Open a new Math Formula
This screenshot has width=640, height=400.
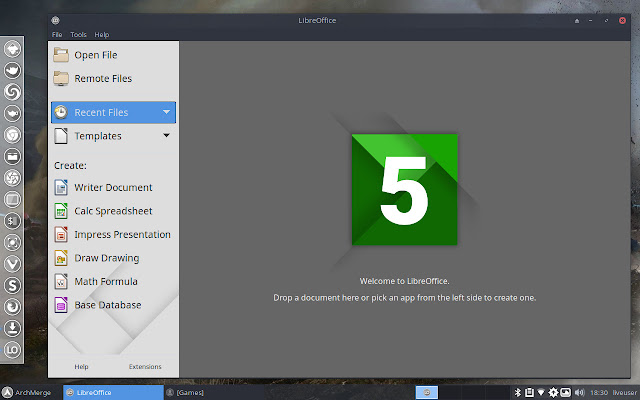[96, 282]
